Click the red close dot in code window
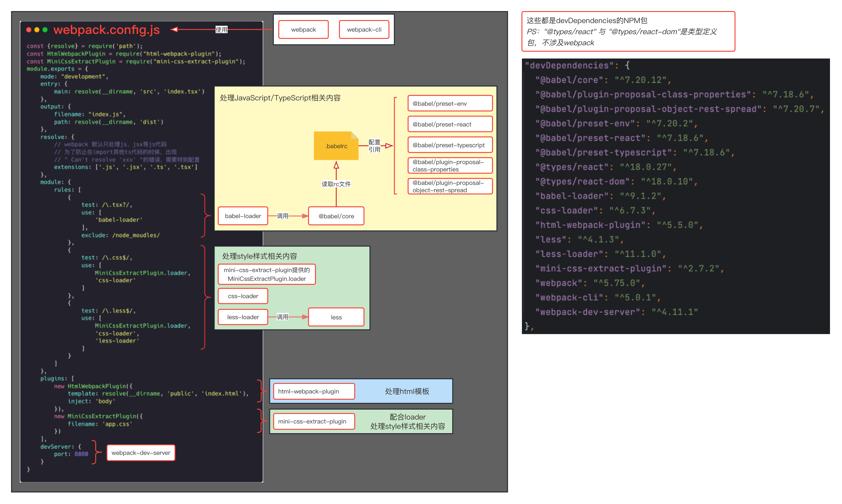 tap(29, 30)
